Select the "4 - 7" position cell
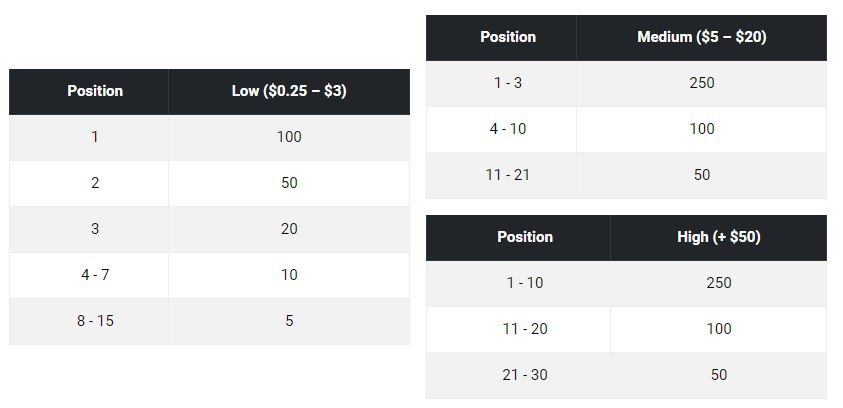Viewport: 843px width, 408px height. tap(95, 275)
